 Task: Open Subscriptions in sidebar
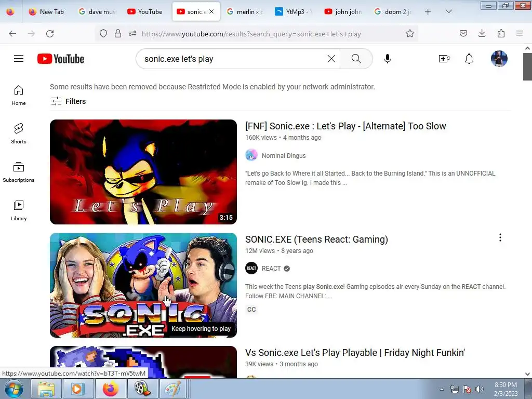(x=19, y=172)
